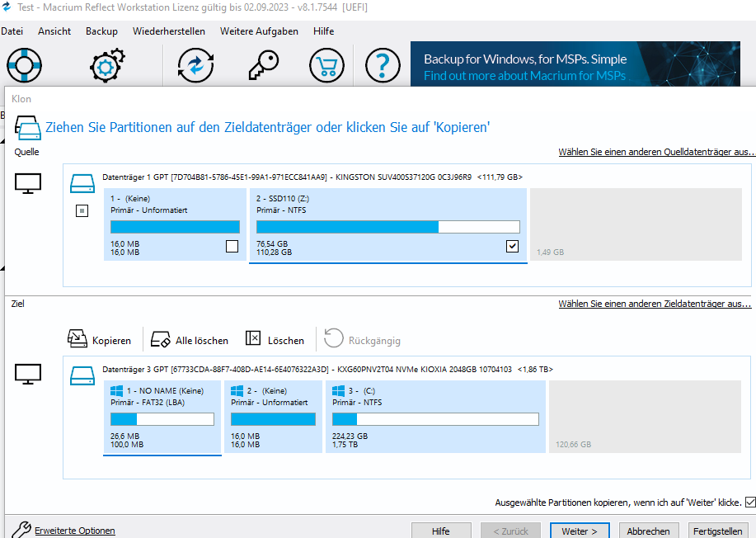Click the rescue media lifebuoy icon

[24, 65]
